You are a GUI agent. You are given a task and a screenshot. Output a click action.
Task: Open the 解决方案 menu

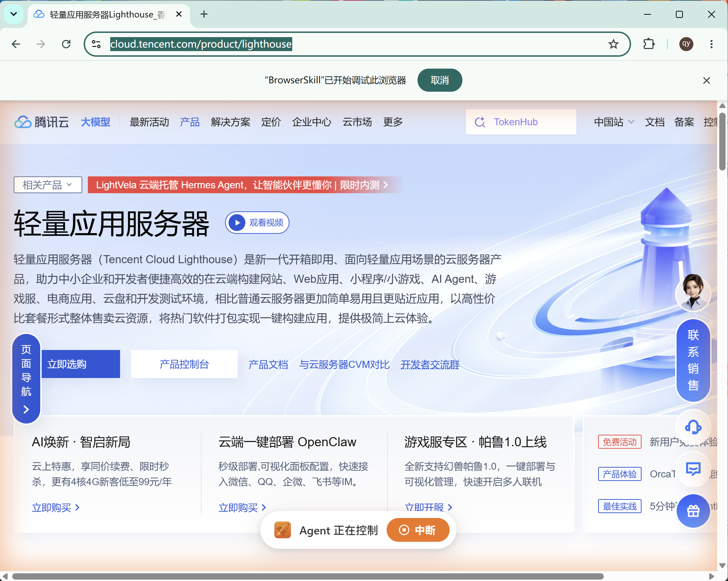coord(231,122)
